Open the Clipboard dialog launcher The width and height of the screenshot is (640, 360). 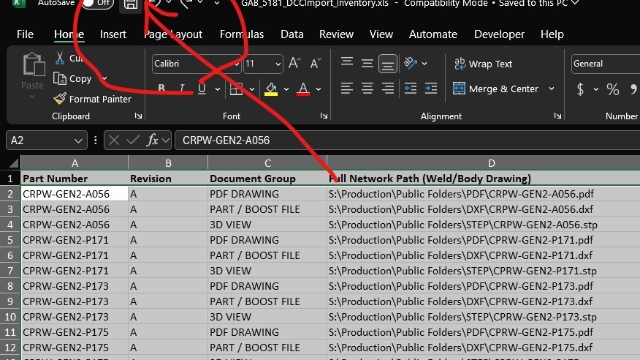click(138, 116)
